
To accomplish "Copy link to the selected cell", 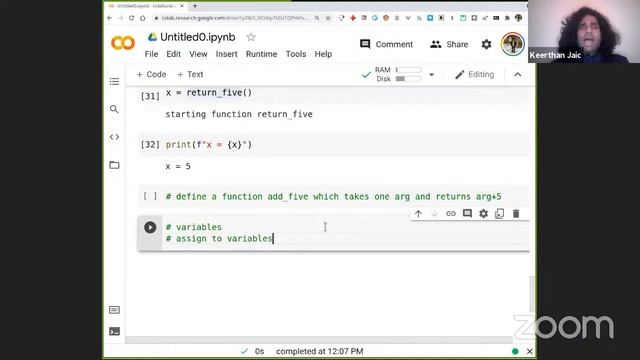I will click(x=451, y=213).
